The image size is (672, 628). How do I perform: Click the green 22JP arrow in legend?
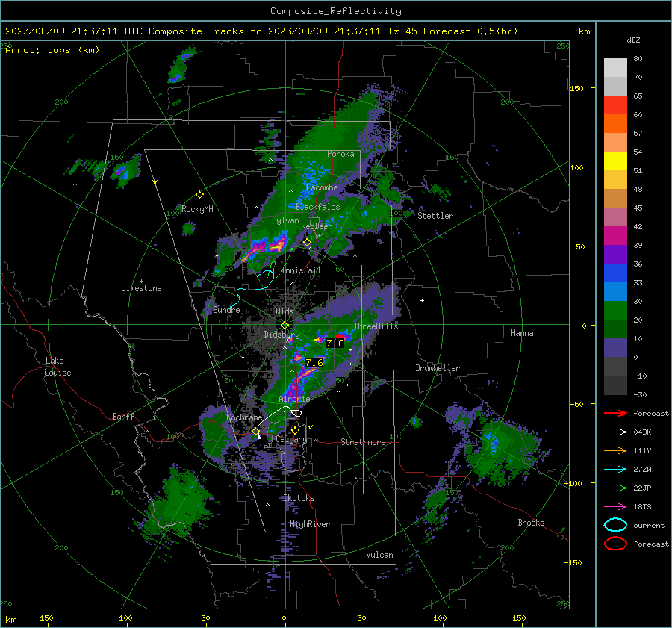(615, 488)
